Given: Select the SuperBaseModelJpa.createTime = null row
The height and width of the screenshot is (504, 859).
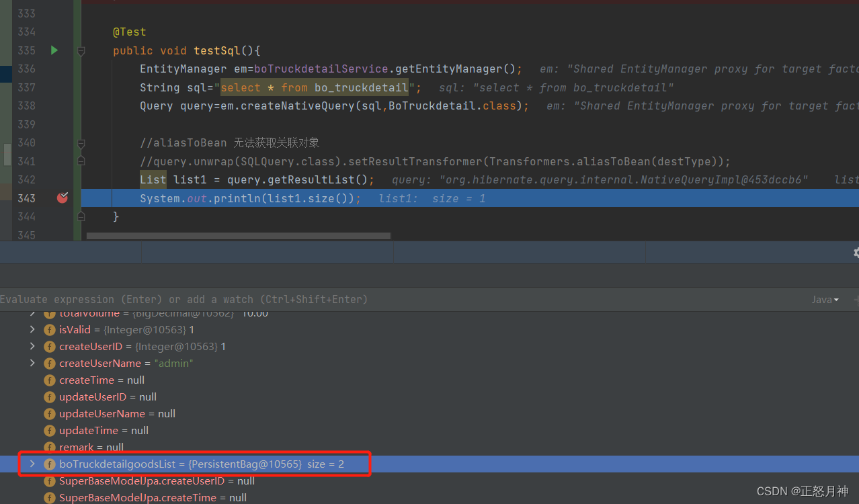Looking at the screenshot, I should click(429, 498).
